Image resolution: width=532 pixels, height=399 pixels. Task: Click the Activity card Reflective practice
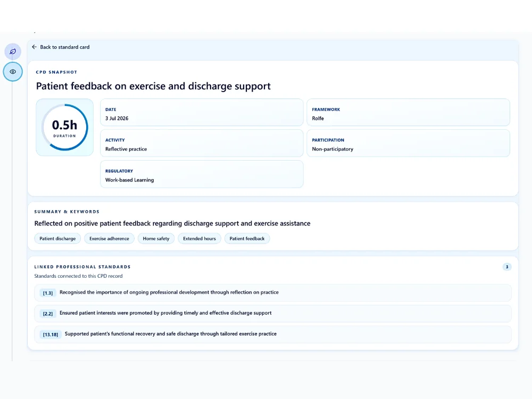202,143
